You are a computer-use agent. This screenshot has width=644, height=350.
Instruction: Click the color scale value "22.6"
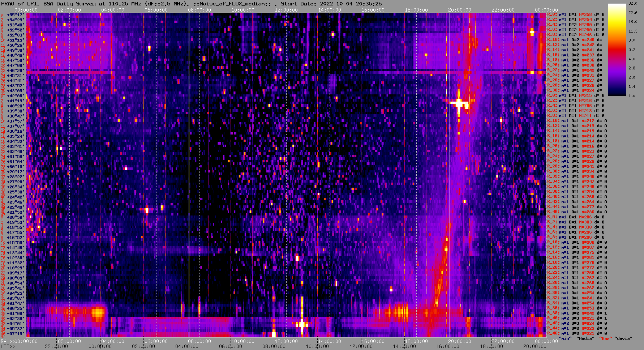click(633, 13)
